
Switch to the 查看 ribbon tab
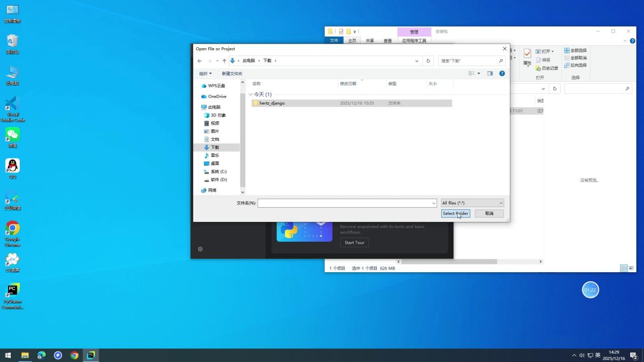coord(387,41)
